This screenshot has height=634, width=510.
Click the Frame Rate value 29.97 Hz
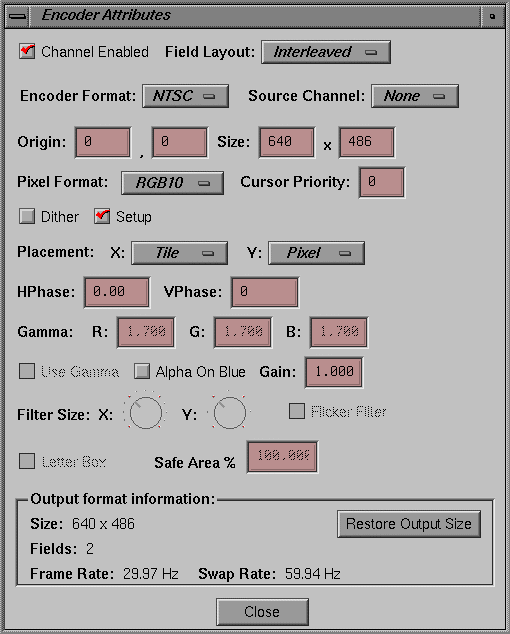coord(151,574)
